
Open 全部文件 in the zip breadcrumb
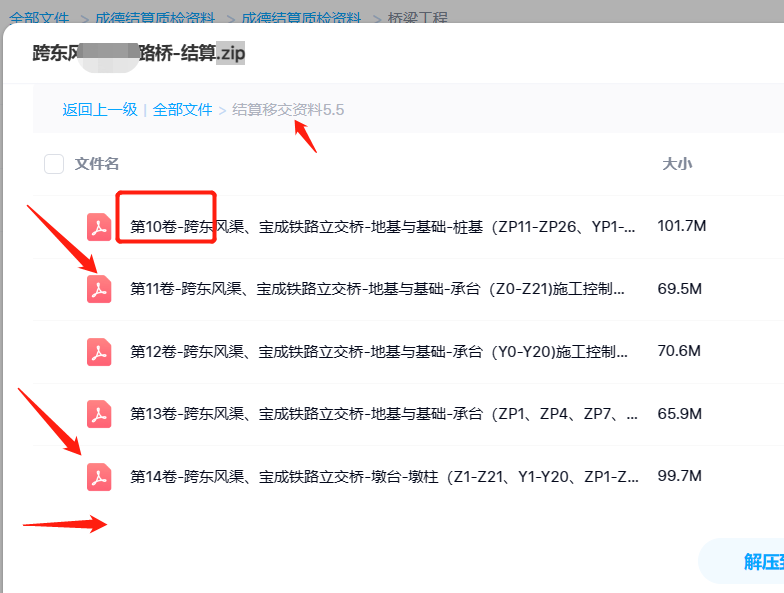tap(182, 110)
